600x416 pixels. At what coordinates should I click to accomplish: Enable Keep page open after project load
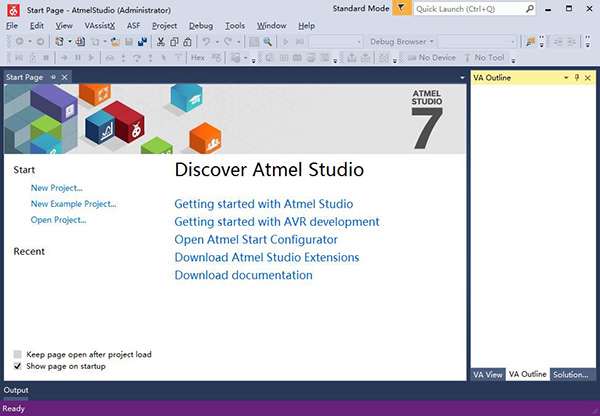click(x=18, y=354)
